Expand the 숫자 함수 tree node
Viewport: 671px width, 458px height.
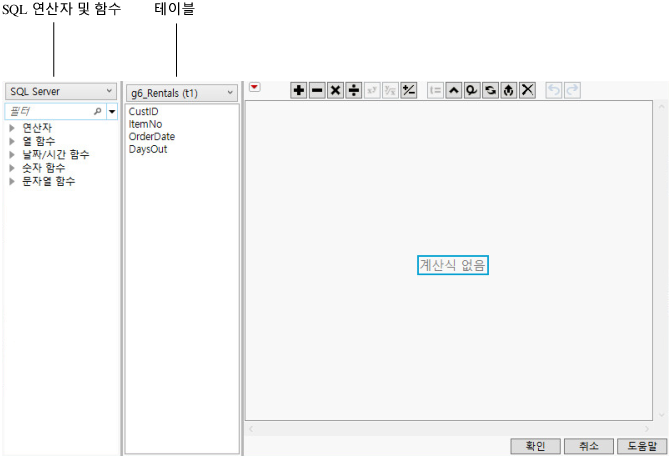pyautogui.click(x=12, y=168)
